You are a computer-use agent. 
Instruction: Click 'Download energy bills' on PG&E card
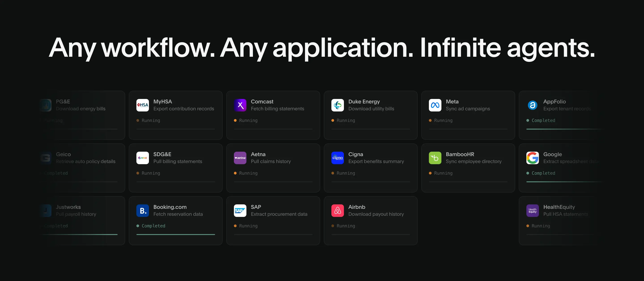point(80,109)
